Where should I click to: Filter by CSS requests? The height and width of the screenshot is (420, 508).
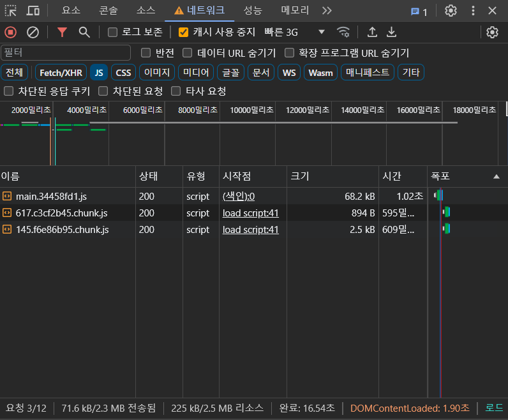coord(123,72)
